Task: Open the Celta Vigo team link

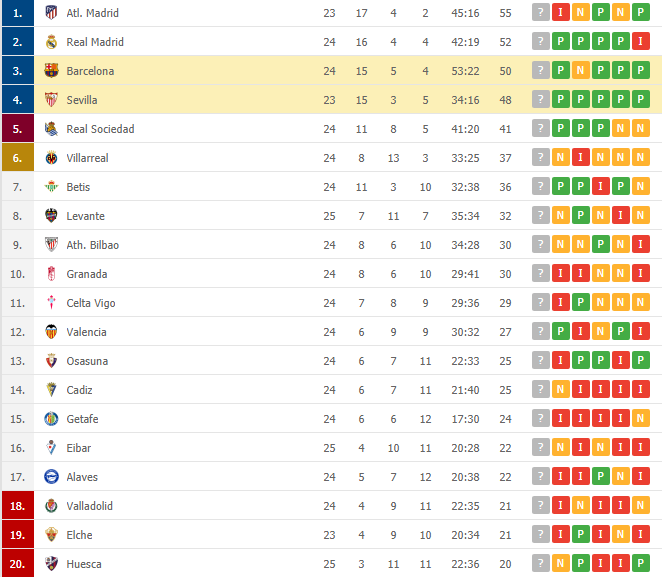Action: [x=91, y=303]
